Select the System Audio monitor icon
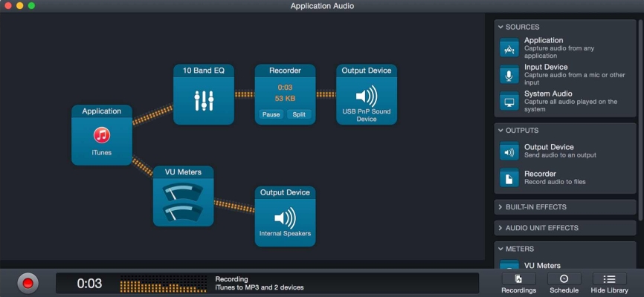 pos(509,101)
